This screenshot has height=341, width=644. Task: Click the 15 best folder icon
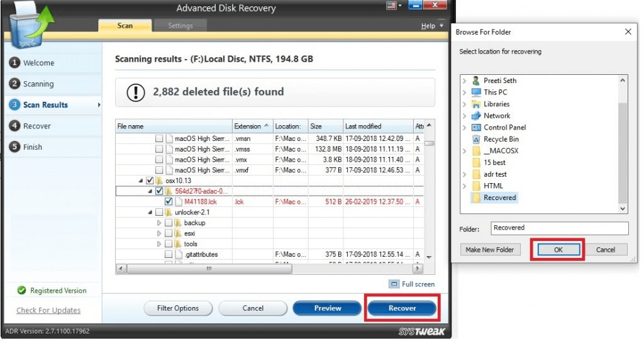tap(476, 162)
